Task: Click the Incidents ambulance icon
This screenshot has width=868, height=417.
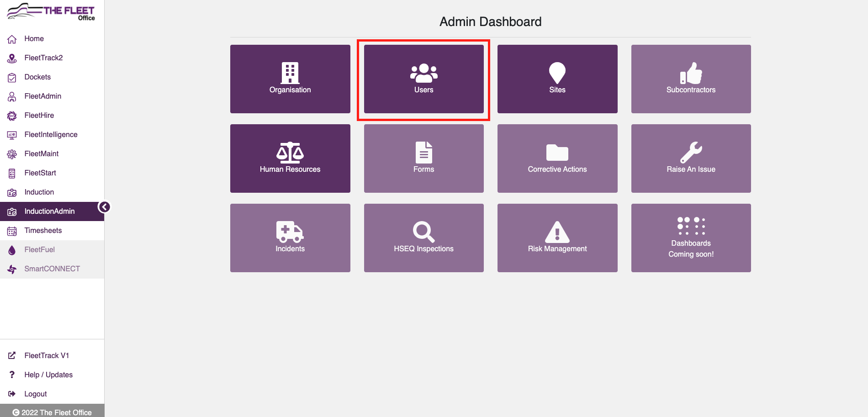Action: tap(290, 232)
